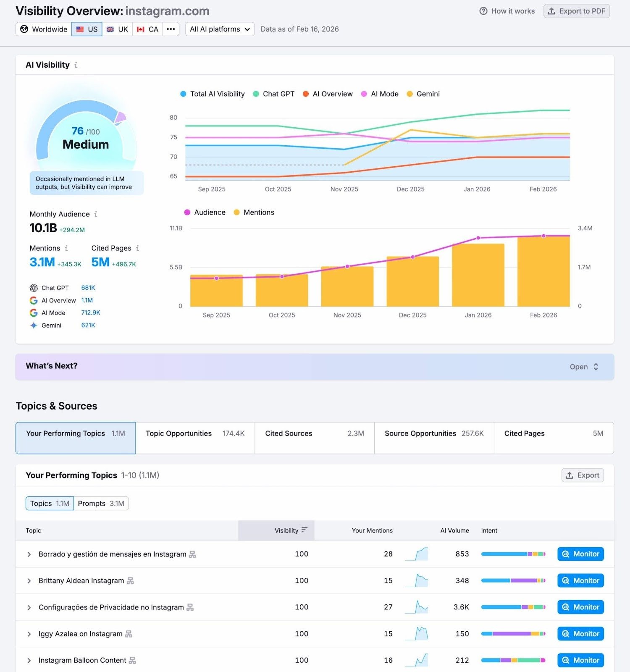
Task: Switch to Topic Opportunities tab
Action: (x=195, y=438)
